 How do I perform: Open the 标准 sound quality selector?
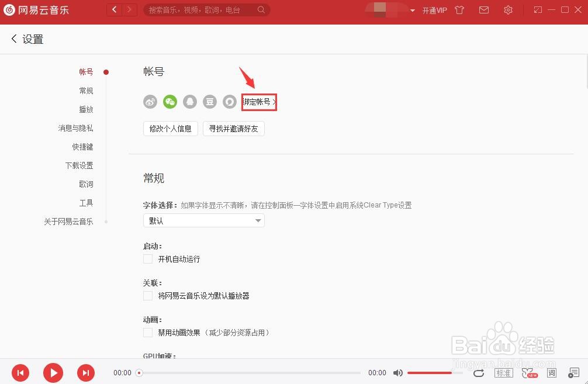coord(503,373)
